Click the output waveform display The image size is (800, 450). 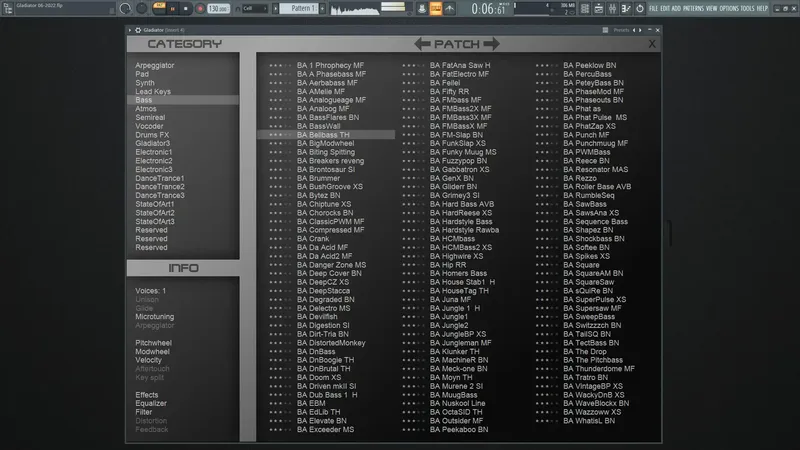tap(354, 9)
